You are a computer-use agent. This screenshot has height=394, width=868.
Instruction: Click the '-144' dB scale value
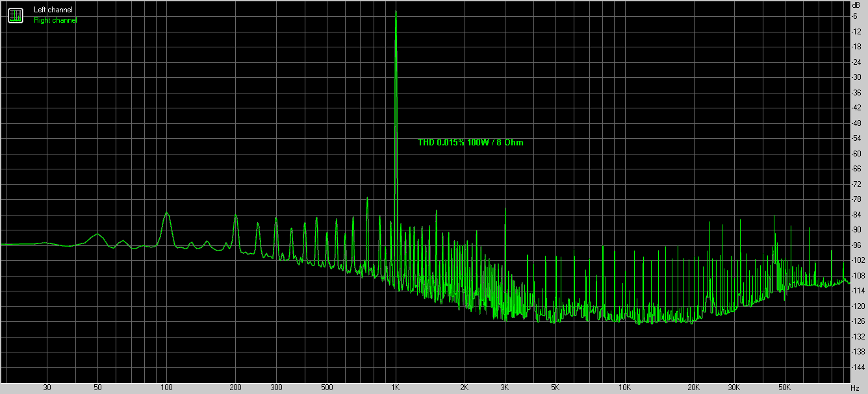coord(860,367)
